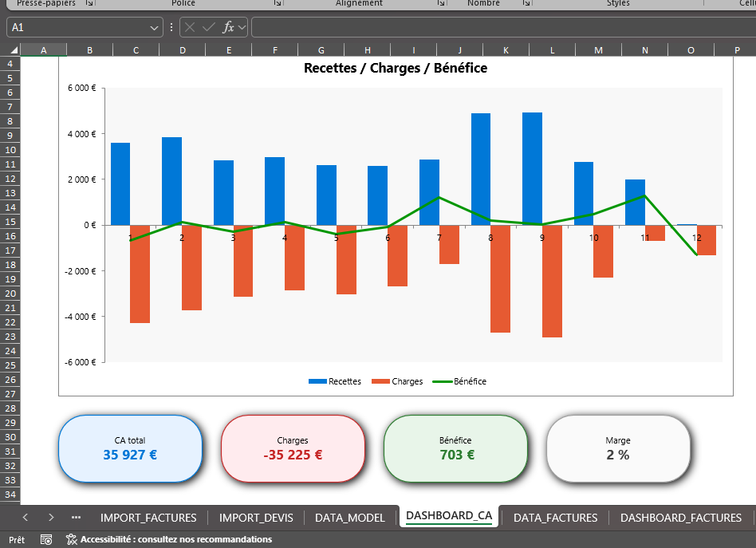This screenshot has height=548, width=756.
Task: Switch to the IMPORT_DEVIS sheet tab
Action: click(x=256, y=517)
